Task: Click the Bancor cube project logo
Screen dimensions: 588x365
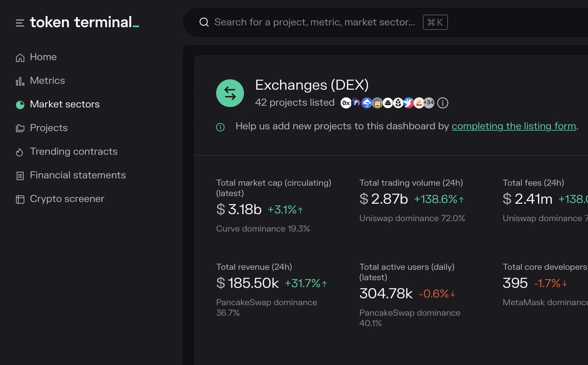Action: point(398,103)
